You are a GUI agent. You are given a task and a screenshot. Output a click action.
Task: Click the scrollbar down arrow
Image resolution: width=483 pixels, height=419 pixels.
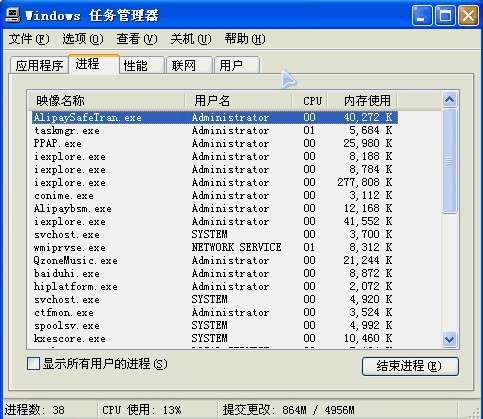(450, 339)
